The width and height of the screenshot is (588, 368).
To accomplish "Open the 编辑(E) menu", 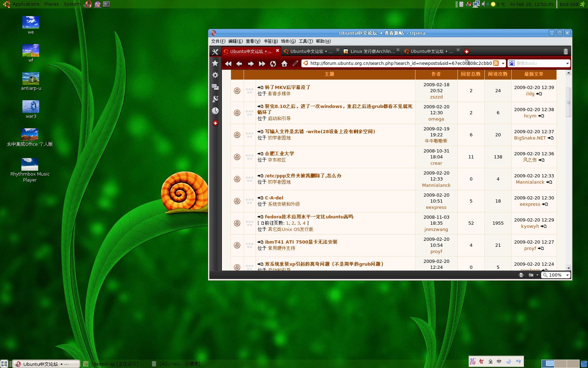I will point(236,41).
